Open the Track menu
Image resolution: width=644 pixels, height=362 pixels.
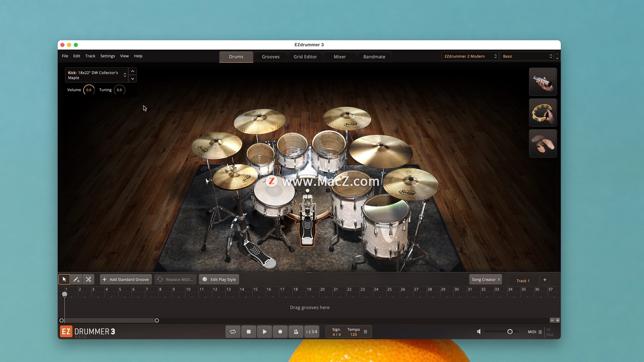tap(90, 56)
